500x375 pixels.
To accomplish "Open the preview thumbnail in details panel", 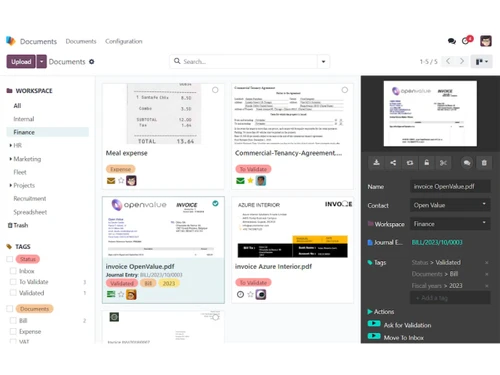I will pyautogui.click(x=430, y=113).
